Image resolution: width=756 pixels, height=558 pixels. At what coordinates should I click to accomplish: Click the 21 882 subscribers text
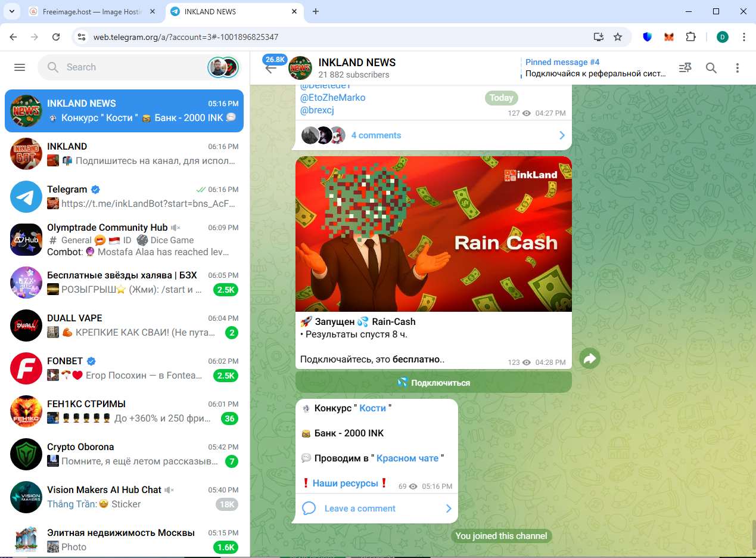pos(354,75)
